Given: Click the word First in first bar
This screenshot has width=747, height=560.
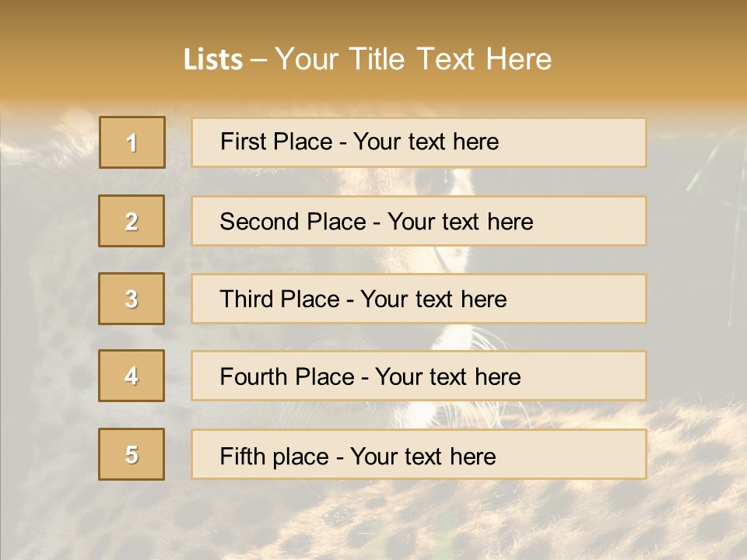Looking at the screenshot, I should 243,142.
